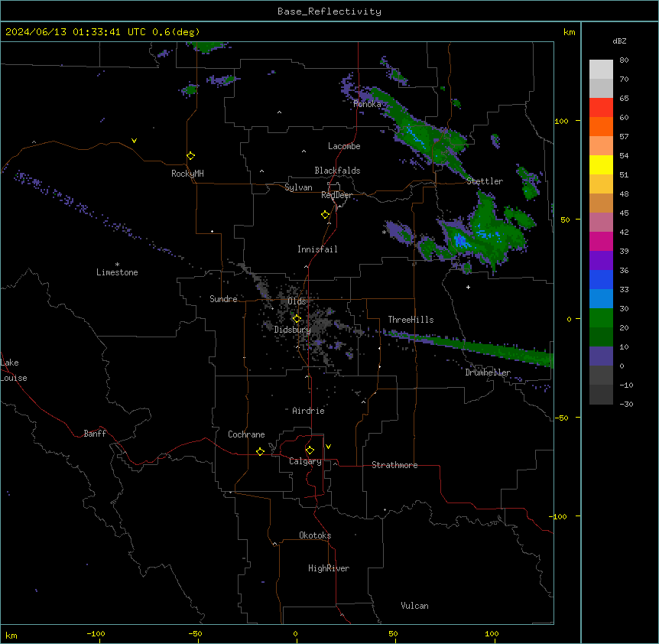Click the Blackfalds city label
The height and width of the screenshot is (644, 659).
(337, 171)
